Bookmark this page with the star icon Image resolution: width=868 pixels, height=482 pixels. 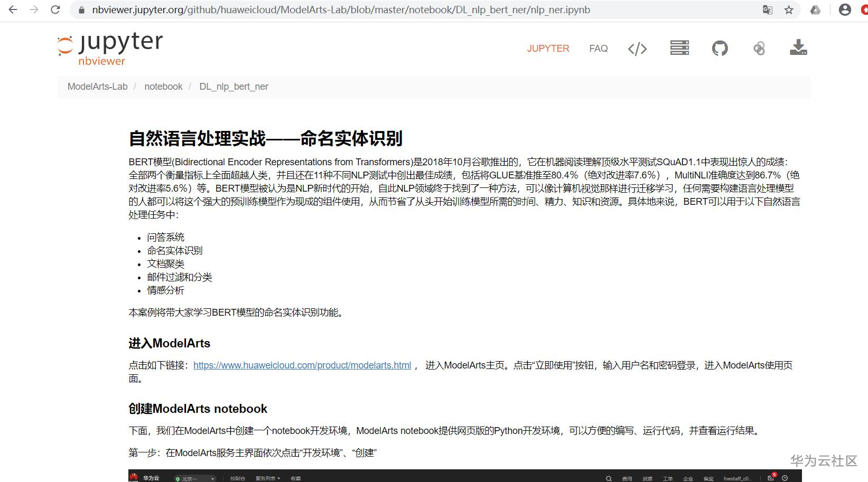788,10
